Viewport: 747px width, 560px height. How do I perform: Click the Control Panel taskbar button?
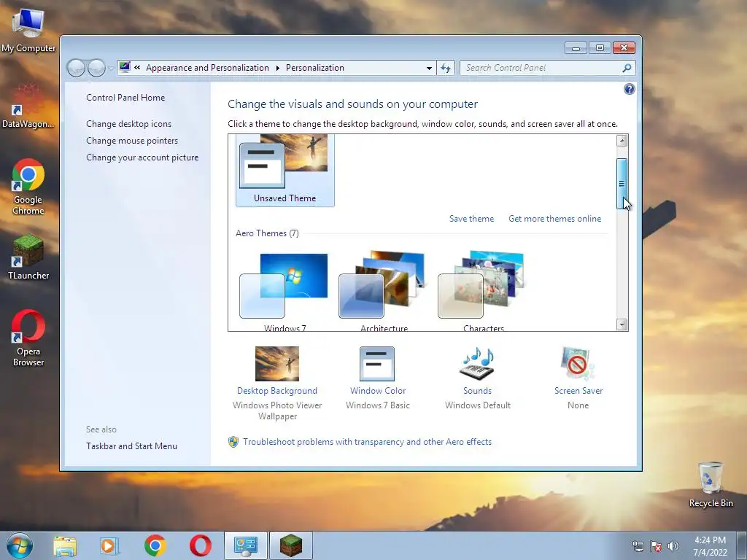tap(246, 545)
